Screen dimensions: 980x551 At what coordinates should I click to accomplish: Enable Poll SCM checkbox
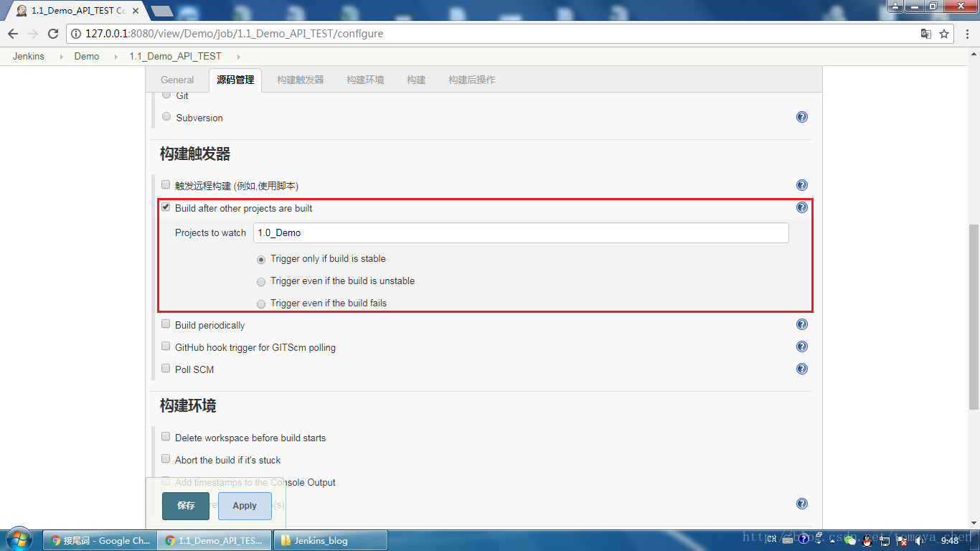point(166,368)
